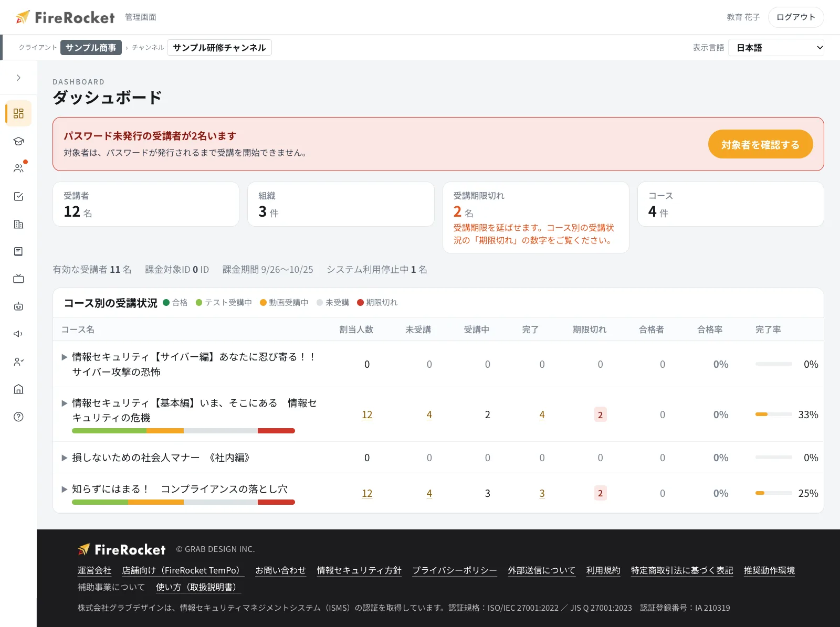Expand the sidebar with the chevron arrow
The image size is (840, 627).
click(x=18, y=78)
